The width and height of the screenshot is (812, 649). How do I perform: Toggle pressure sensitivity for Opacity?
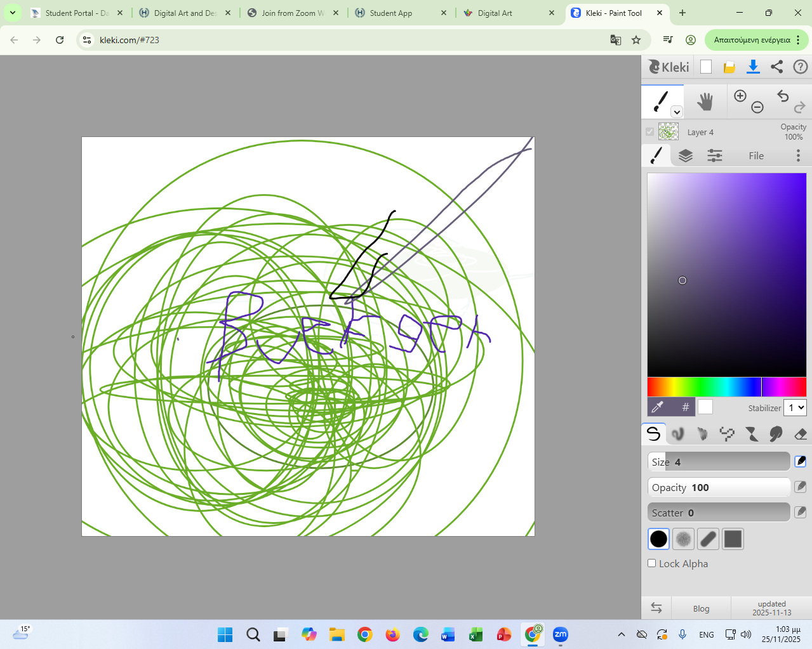tap(800, 487)
